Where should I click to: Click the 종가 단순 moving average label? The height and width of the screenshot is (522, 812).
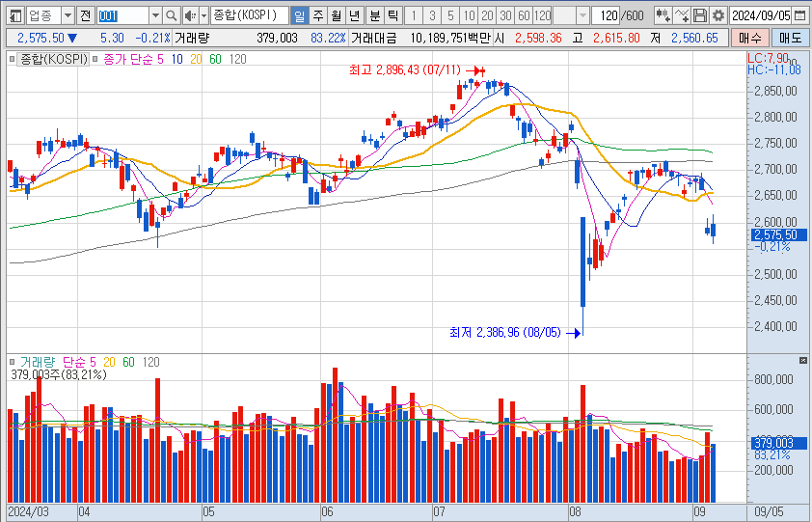[x=128, y=59]
